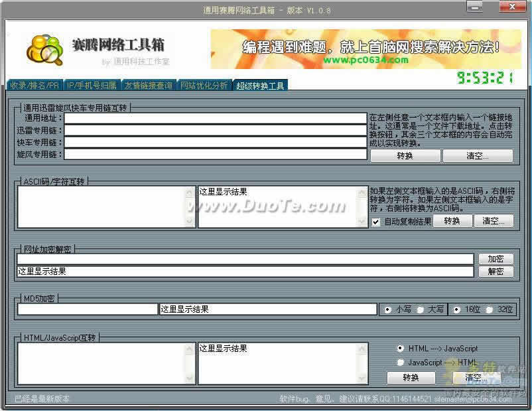Click the 迅雷专用链 input field
The height and width of the screenshot is (411, 532).
click(x=215, y=130)
